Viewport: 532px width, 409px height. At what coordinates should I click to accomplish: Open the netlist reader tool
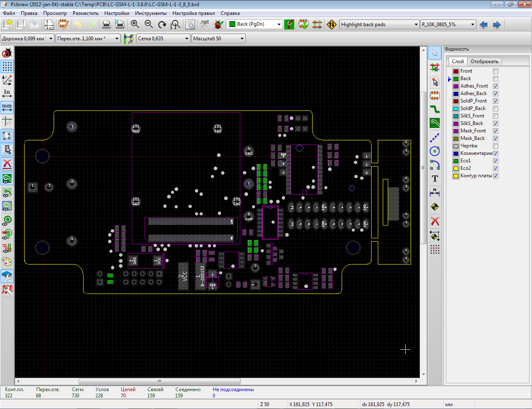[x=204, y=24]
